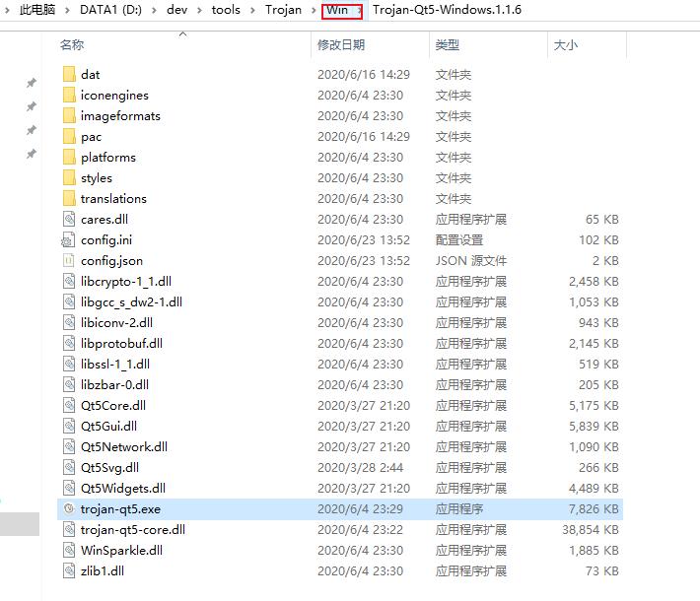The height and width of the screenshot is (601, 700).
Task: Click 应用程序 type of trojan-qt5.exe
Action: [x=459, y=508]
